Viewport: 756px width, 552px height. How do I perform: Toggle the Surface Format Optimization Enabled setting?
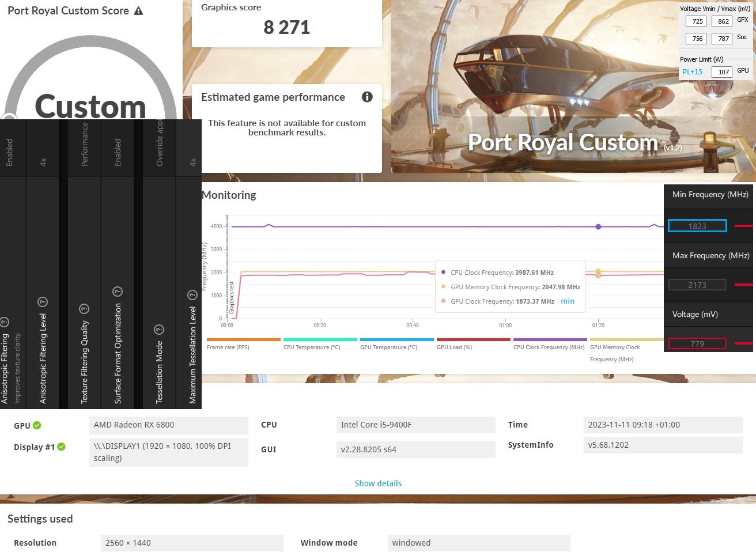tap(118, 153)
